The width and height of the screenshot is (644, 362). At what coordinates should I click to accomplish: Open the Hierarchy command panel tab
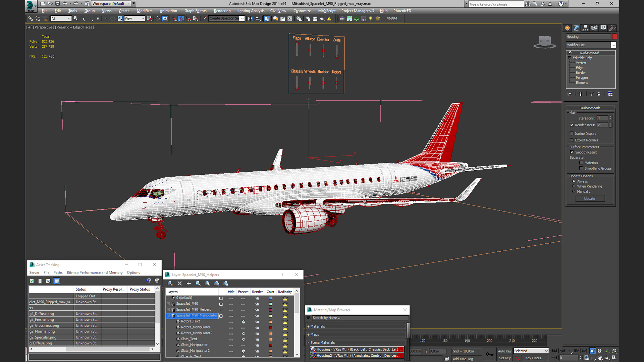tap(585, 28)
